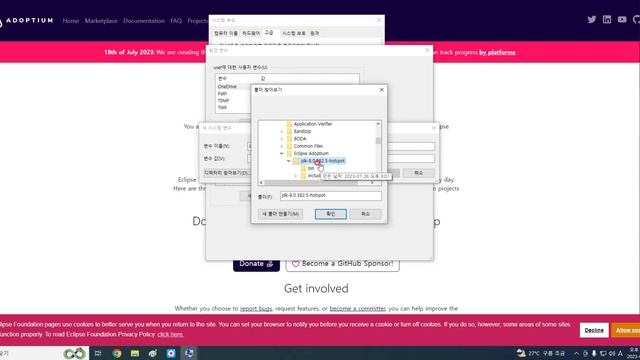Follow the 'report bugs' link
Viewport: 640px width, 360px height.
[256, 309]
